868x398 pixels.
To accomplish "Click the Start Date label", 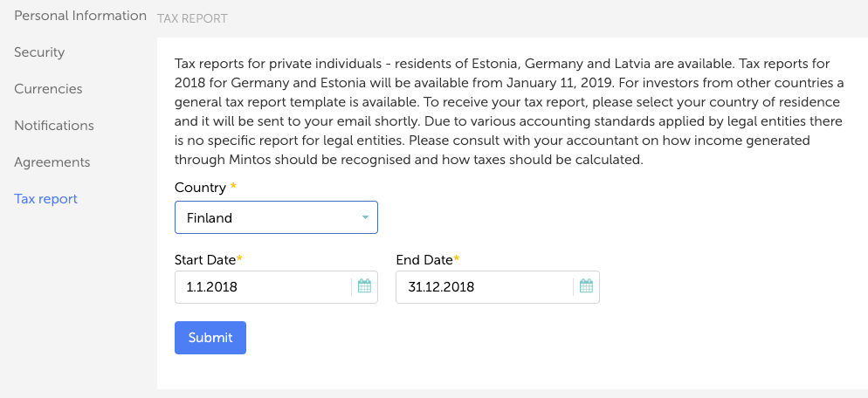I will pos(205,259).
